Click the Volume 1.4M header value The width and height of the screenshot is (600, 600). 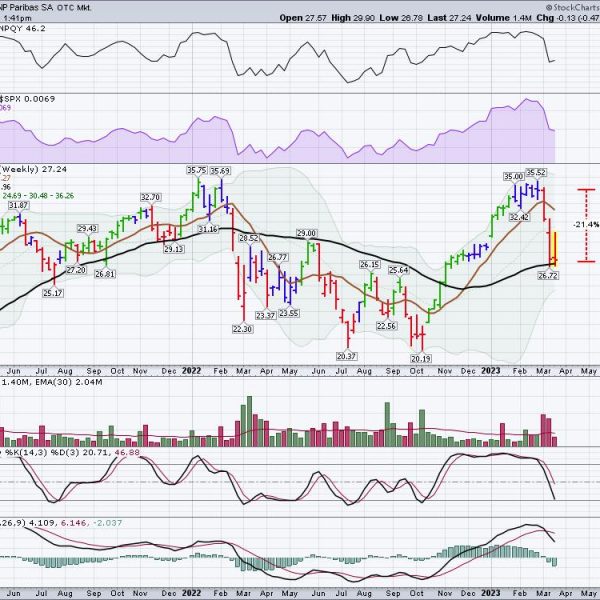[502, 18]
